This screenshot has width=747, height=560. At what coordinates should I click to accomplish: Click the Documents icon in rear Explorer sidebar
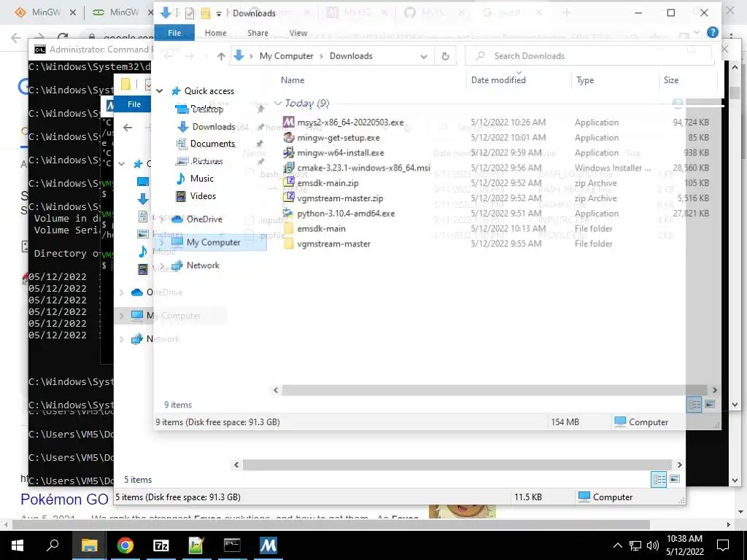(x=143, y=217)
